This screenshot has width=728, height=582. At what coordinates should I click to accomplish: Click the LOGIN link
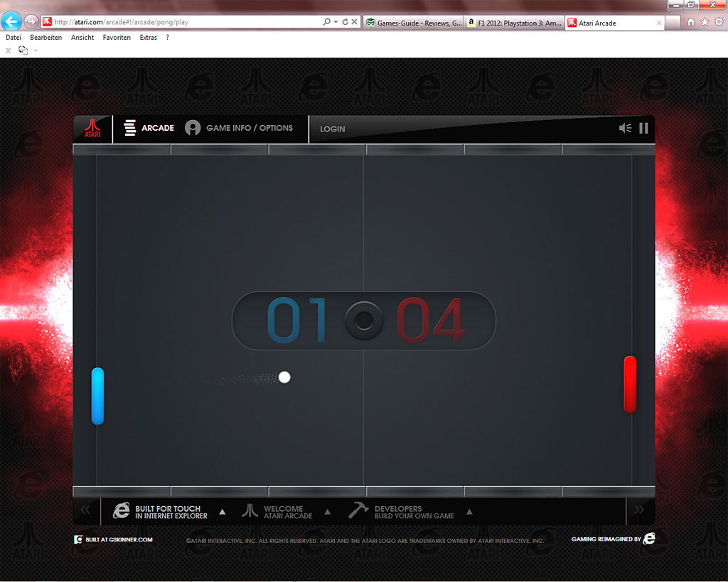coord(333,129)
